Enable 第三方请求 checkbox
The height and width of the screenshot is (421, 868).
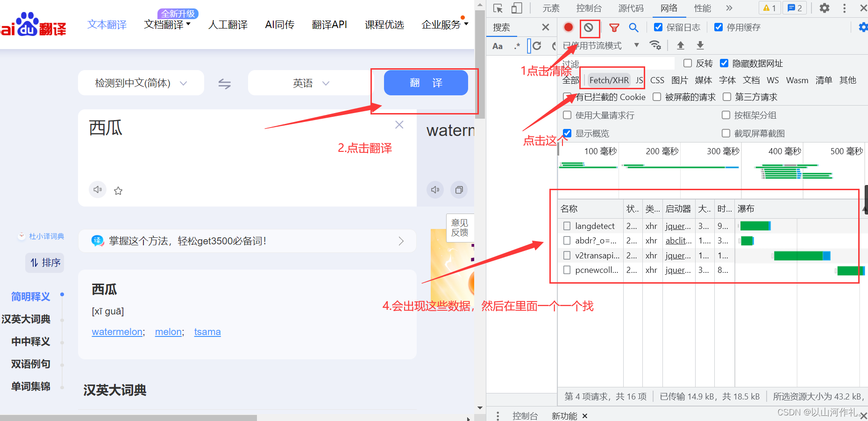click(727, 97)
